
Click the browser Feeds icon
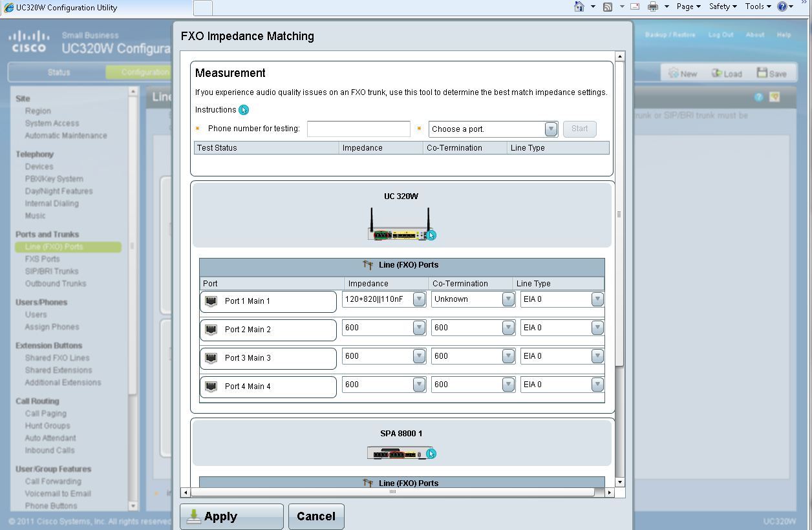tap(608, 6)
